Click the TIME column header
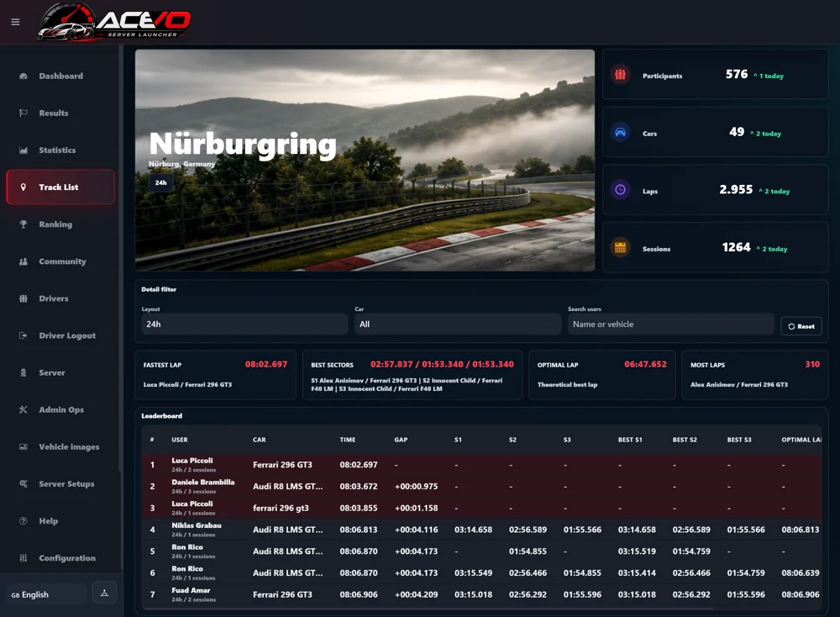The width and height of the screenshot is (840, 617). pos(348,440)
